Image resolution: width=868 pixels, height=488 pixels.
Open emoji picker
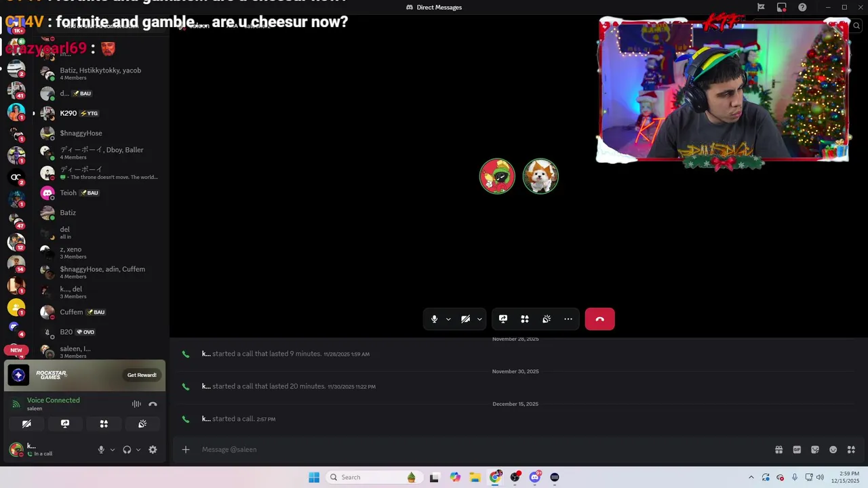tap(833, 449)
